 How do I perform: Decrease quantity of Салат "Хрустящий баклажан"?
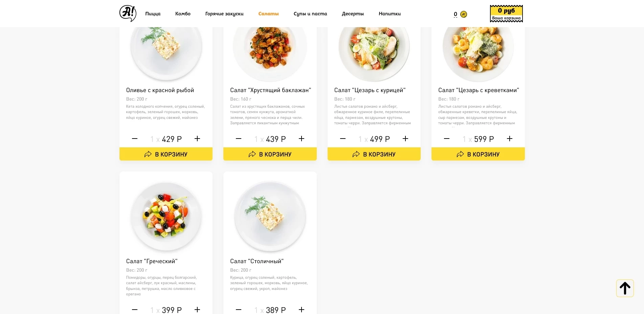(239, 139)
